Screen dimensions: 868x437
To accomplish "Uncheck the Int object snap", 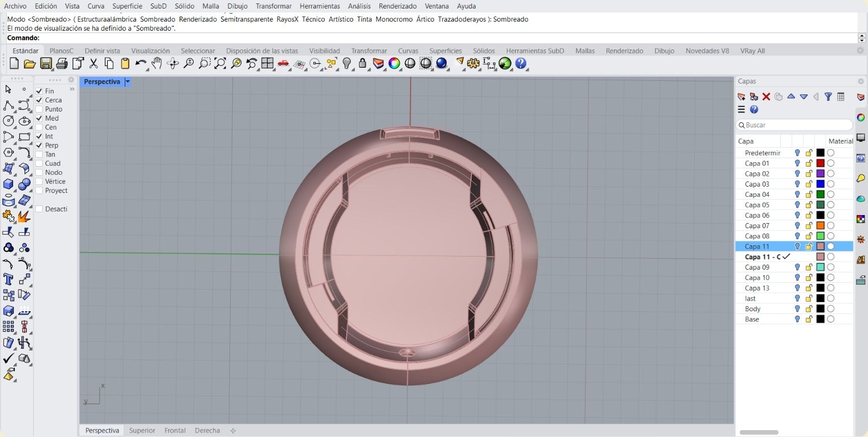I will [x=39, y=137].
